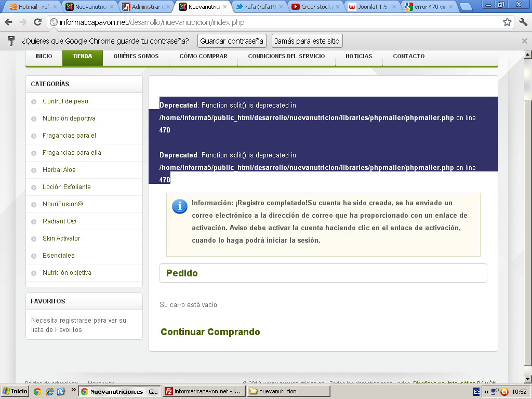Open CONDICIONES DEL SERVICIO menu item
The image size is (532, 399).
[286, 56]
